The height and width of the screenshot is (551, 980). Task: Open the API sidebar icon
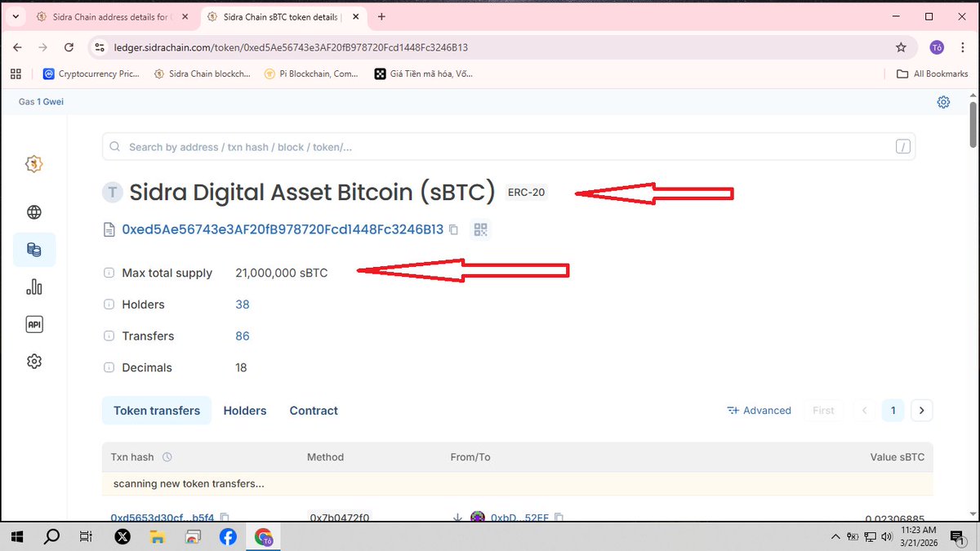point(34,324)
